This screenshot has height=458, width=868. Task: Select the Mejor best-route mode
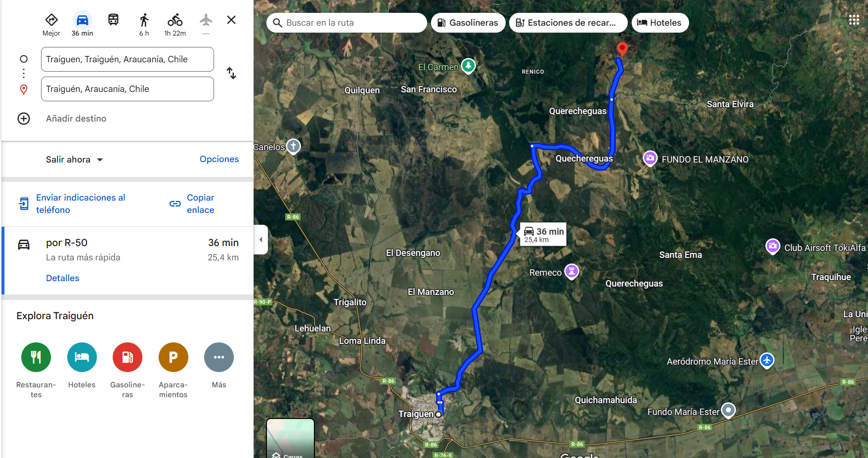point(51,20)
